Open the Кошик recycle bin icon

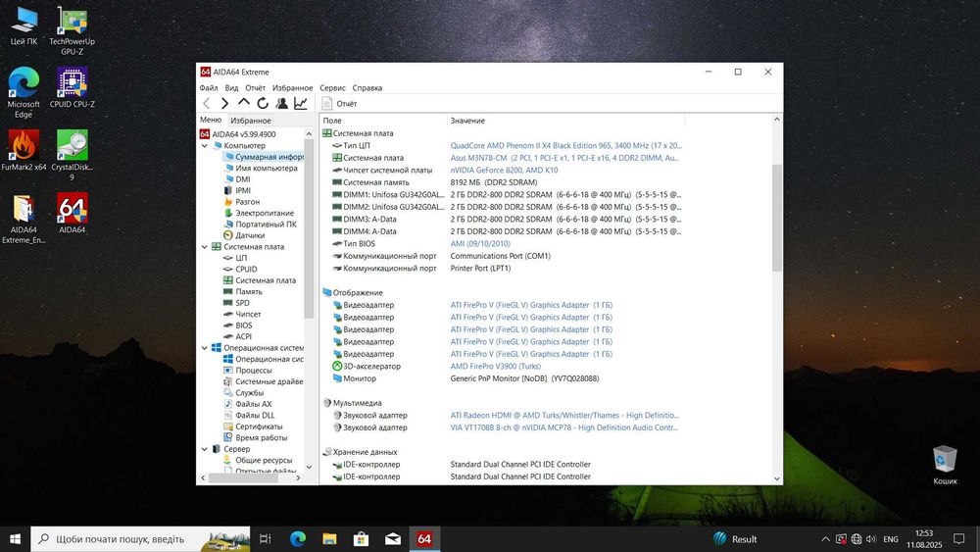pyautogui.click(x=945, y=465)
